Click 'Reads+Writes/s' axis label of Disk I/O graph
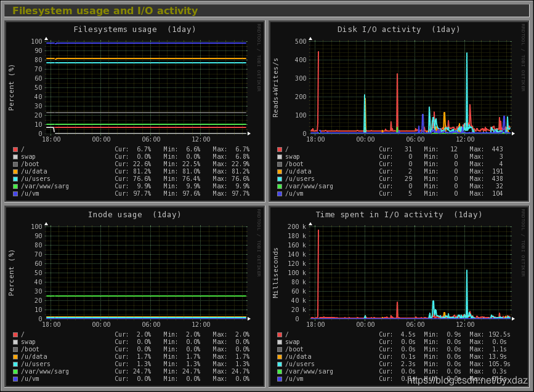The height and width of the screenshot is (392, 534). (x=275, y=87)
